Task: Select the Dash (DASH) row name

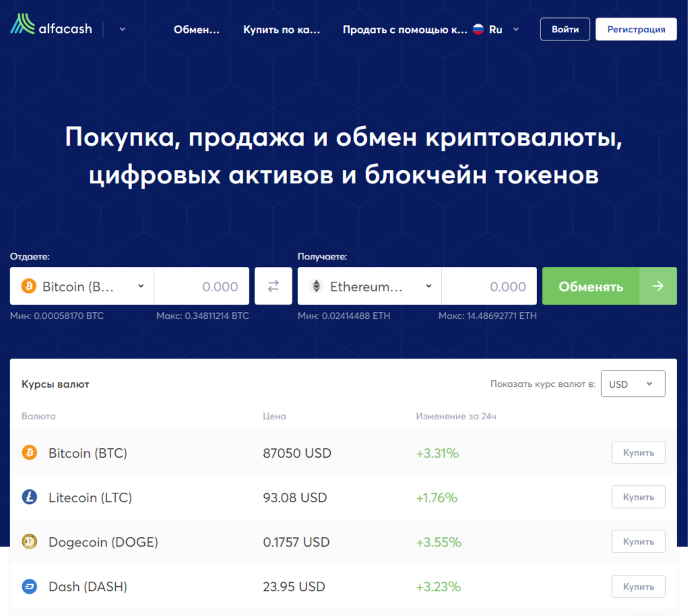Action: pyautogui.click(x=88, y=586)
